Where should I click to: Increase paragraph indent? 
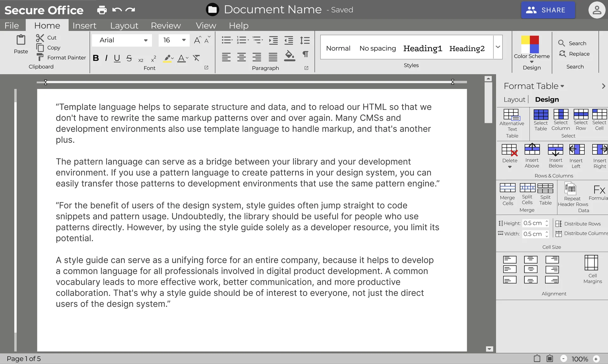tap(273, 40)
